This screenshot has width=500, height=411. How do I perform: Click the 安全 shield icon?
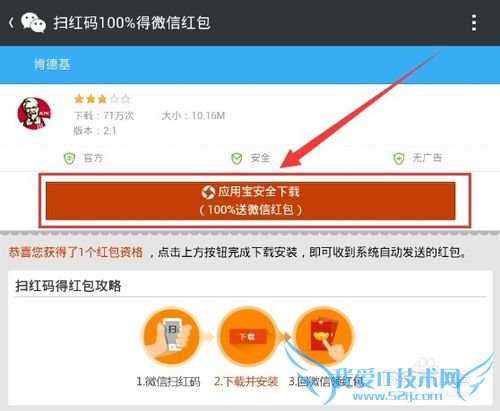pyautogui.click(x=237, y=158)
